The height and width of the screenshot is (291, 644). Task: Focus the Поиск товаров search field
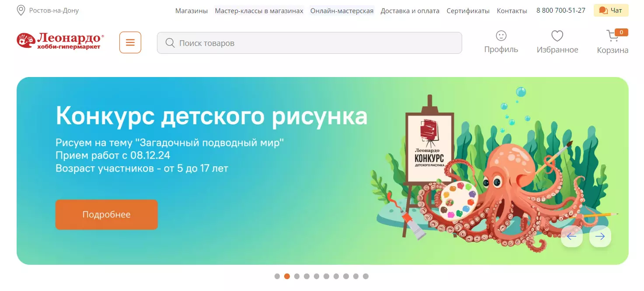click(310, 43)
